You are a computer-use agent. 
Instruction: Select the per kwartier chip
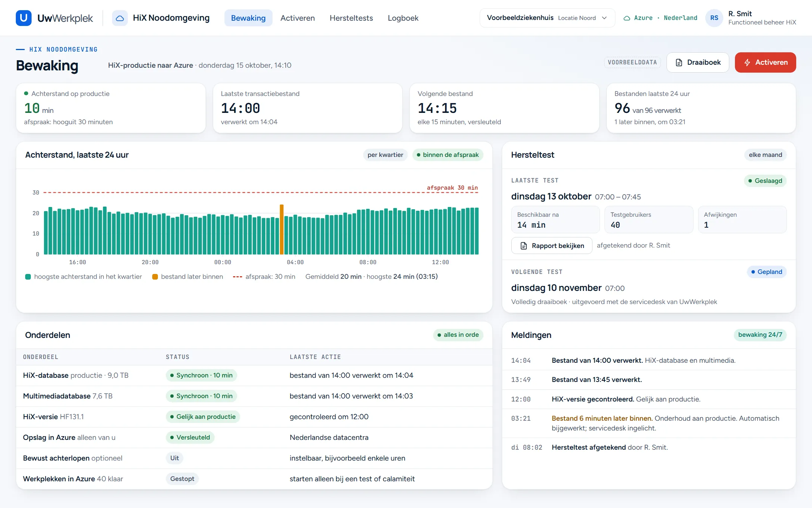(x=385, y=155)
